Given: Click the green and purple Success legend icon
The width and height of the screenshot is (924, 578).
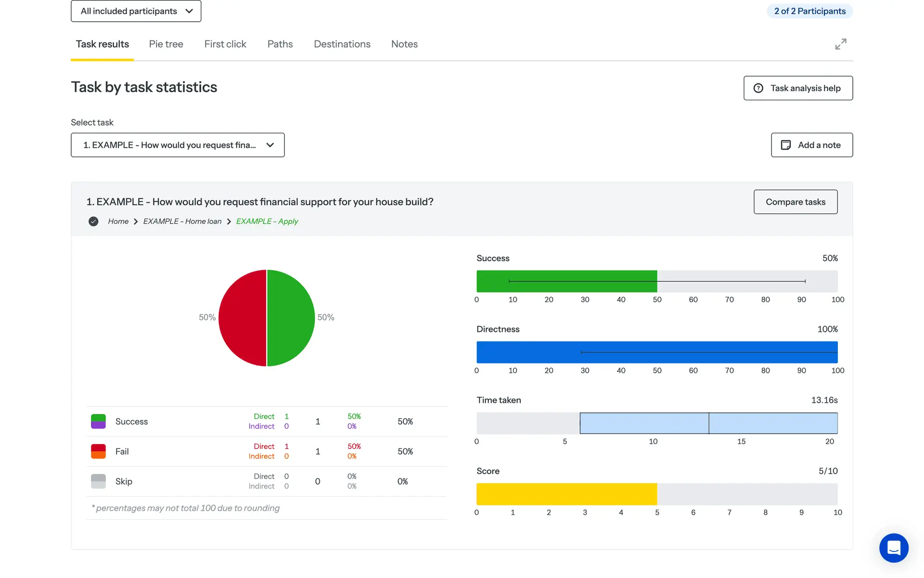Looking at the screenshot, I should coord(98,421).
